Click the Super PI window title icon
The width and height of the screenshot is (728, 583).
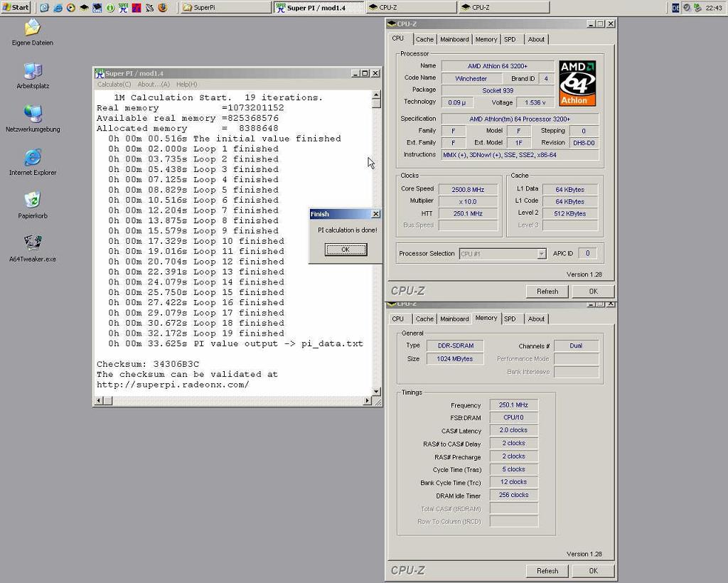pyautogui.click(x=100, y=73)
